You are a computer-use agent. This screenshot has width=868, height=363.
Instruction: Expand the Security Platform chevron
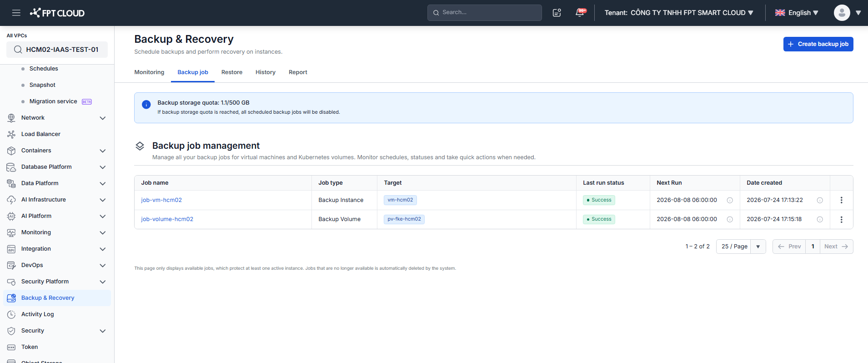[103, 282]
